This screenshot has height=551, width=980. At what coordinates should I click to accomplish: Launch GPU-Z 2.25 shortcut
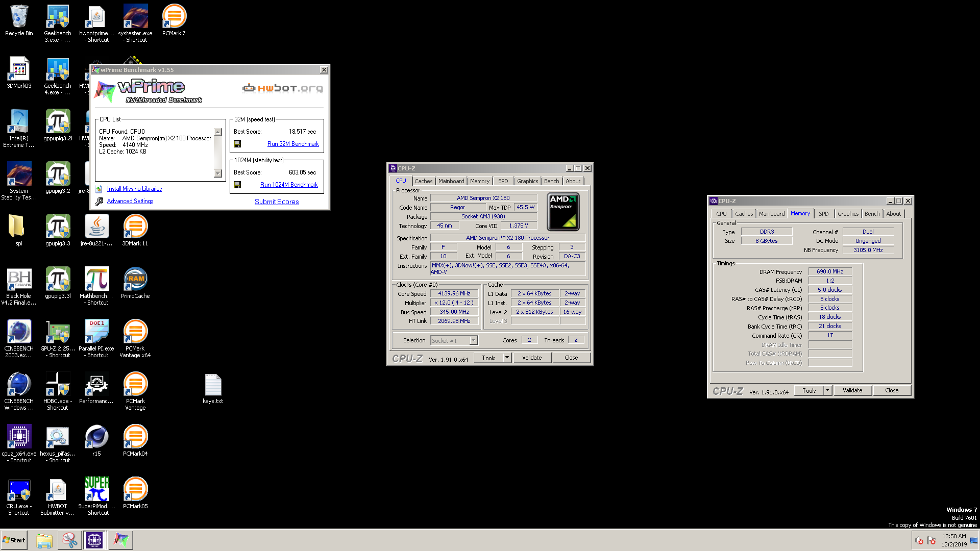(58, 338)
